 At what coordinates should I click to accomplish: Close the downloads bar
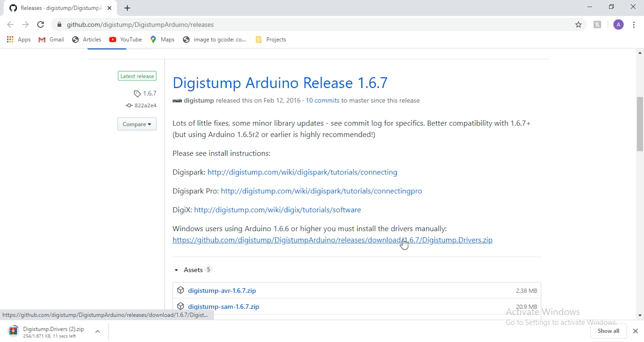click(x=635, y=331)
